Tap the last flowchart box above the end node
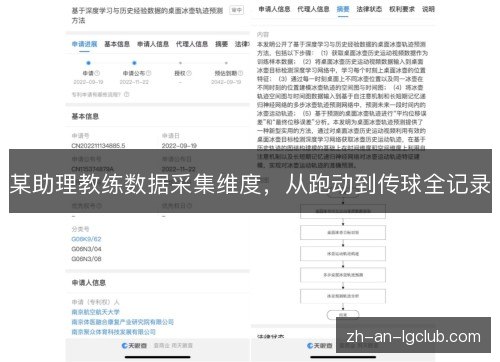The image size is (500, 362). pyautogui.click(x=343, y=296)
